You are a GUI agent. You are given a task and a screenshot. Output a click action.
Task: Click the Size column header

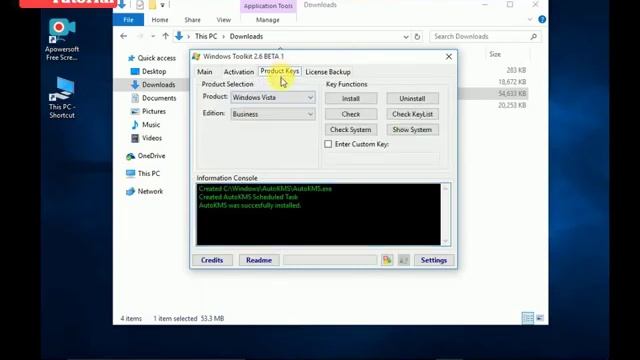(x=495, y=54)
